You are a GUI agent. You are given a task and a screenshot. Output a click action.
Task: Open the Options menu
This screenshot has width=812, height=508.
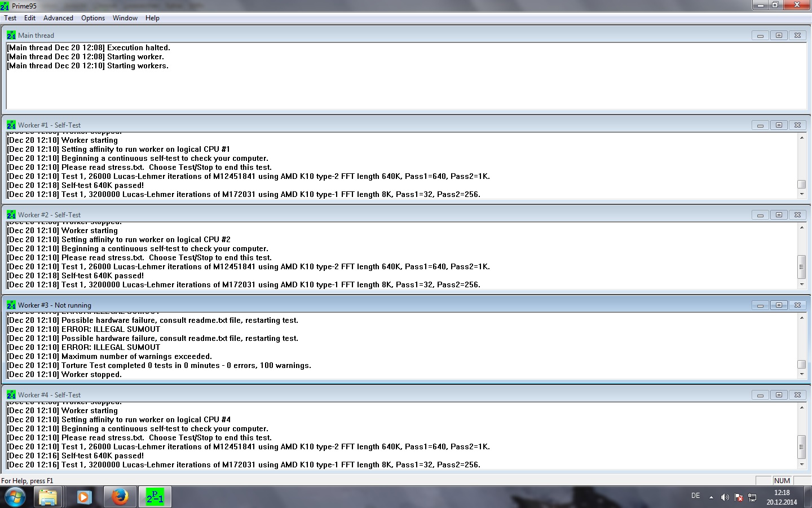coord(93,18)
